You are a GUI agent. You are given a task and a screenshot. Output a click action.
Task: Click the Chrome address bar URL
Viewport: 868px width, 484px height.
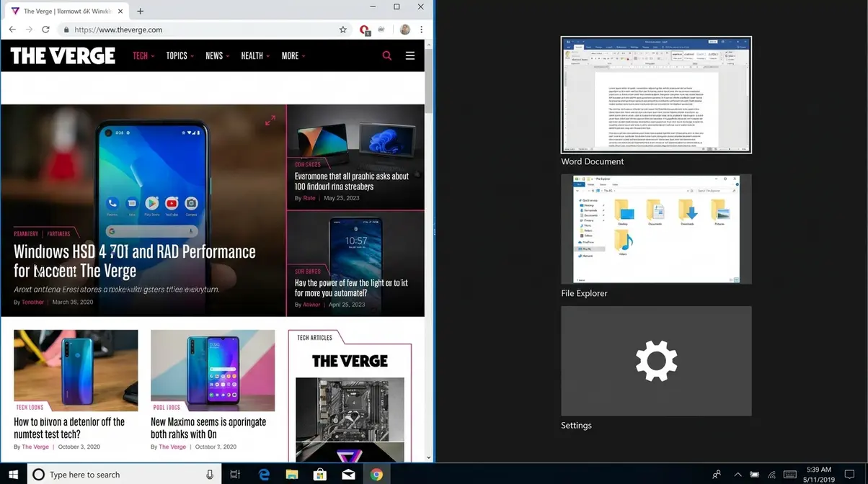tap(118, 30)
